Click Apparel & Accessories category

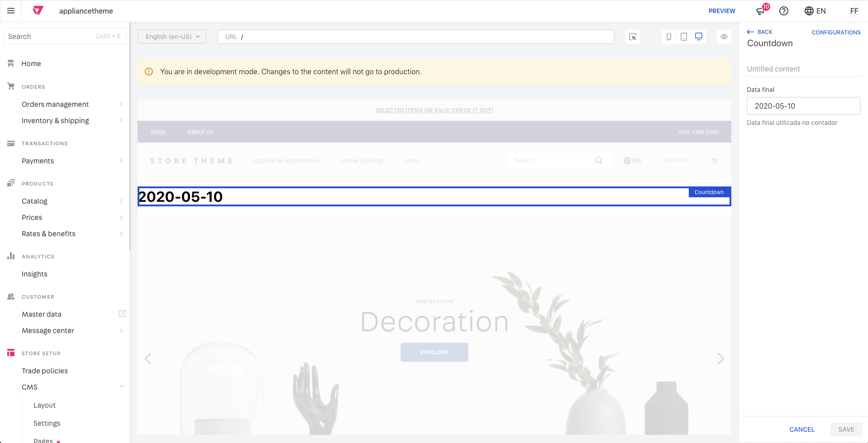pyautogui.click(x=286, y=161)
